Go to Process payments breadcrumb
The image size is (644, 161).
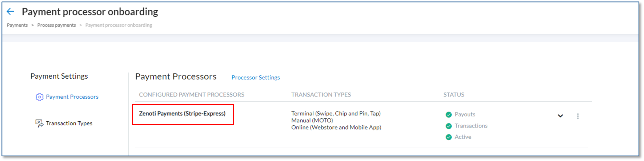pos(56,25)
